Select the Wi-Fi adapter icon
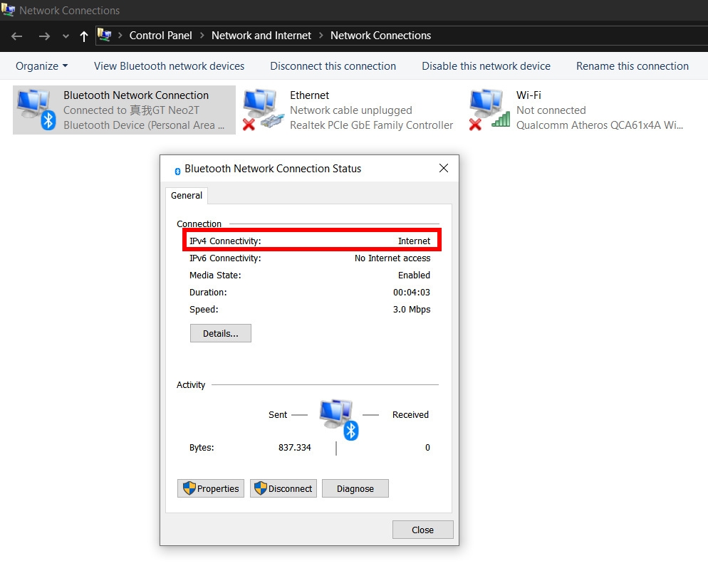708x588 pixels. 489,110
